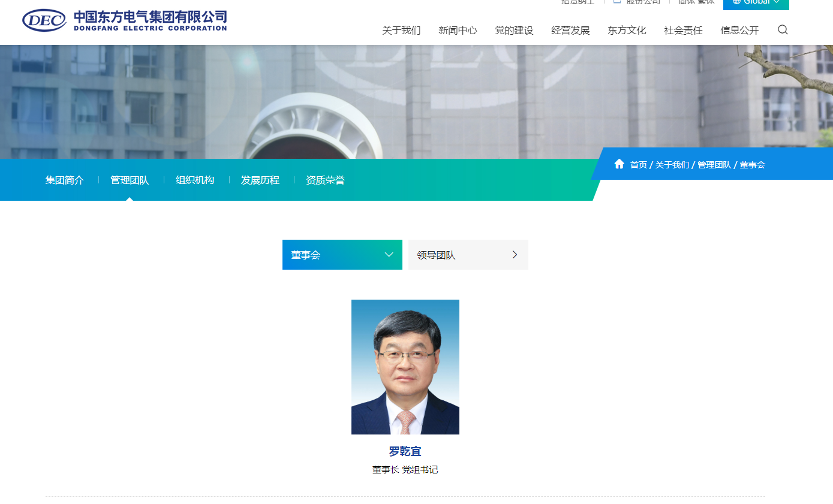Switch to 组织机构 sub-tab
The height and width of the screenshot is (504, 833).
coord(195,180)
